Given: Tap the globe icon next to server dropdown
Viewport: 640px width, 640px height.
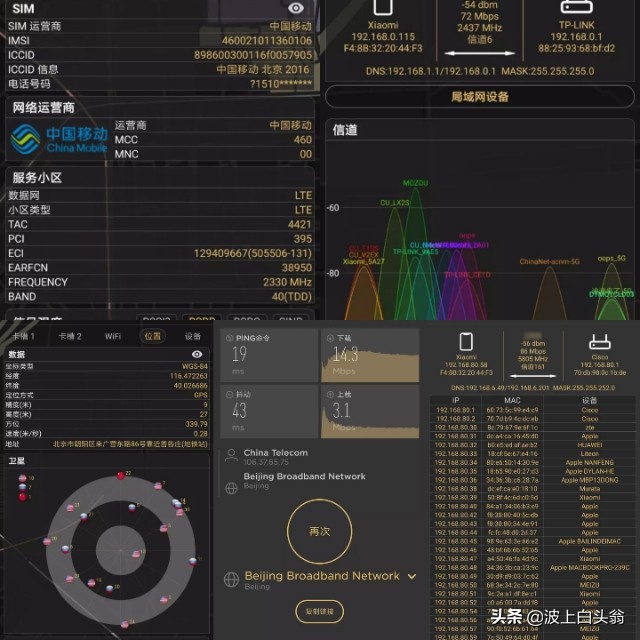Looking at the screenshot, I should tap(231, 579).
